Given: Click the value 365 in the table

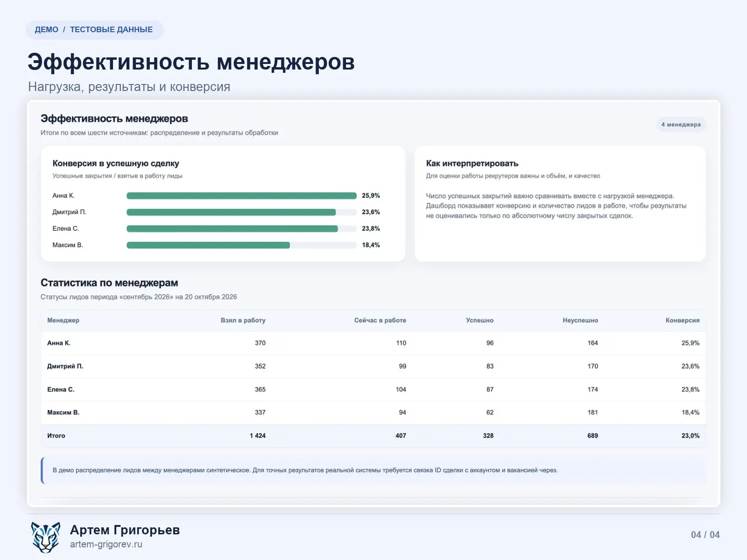Looking at the screenshot, I should [260, 389].
